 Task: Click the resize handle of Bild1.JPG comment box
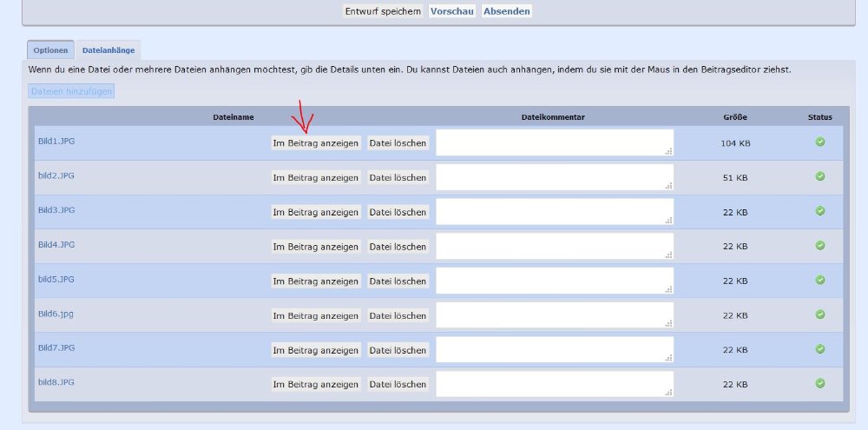click(668, 151)
